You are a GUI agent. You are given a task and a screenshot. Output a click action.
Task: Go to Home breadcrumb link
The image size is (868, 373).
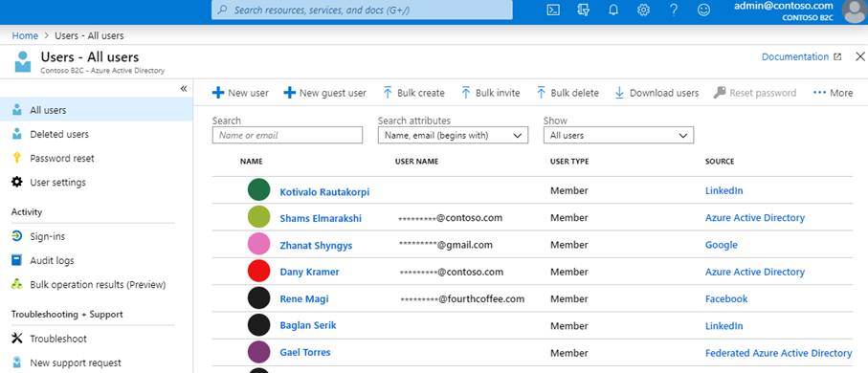[25, 36]
